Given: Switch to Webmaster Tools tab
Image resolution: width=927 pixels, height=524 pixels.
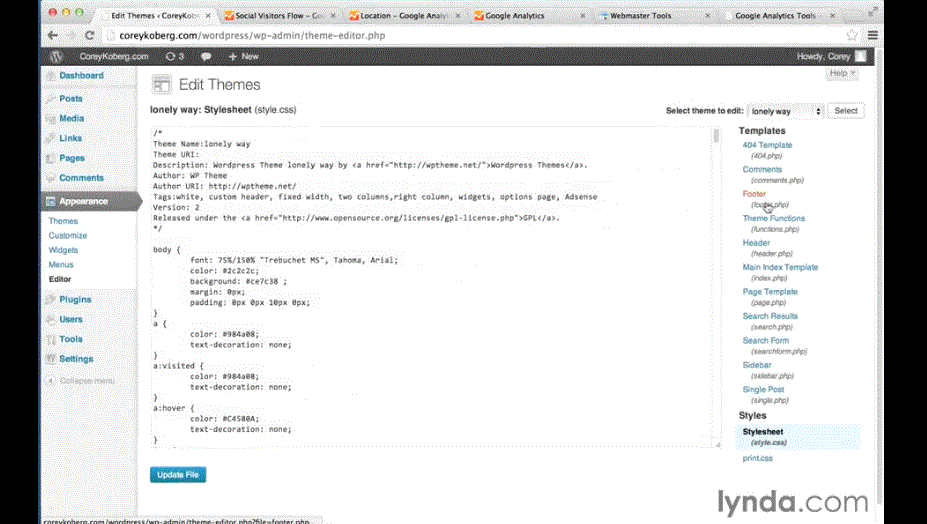Looking at the screenshot, I should pos(654,16).
